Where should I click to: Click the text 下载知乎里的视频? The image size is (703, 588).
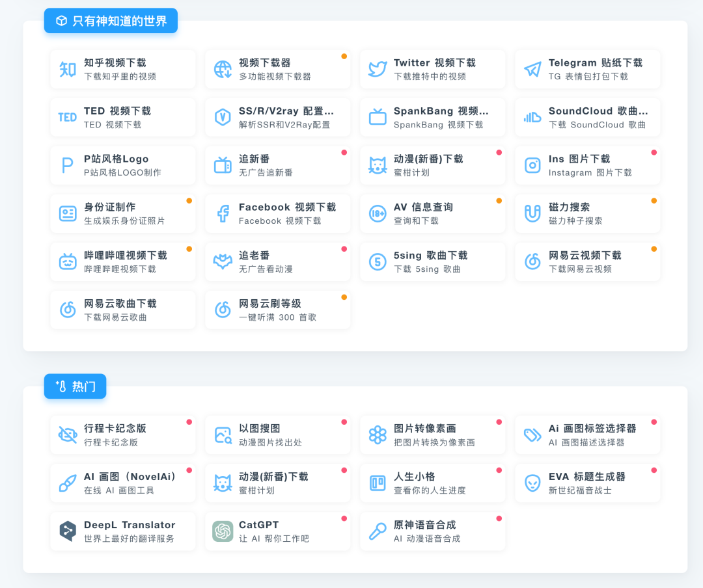point(120,77)
